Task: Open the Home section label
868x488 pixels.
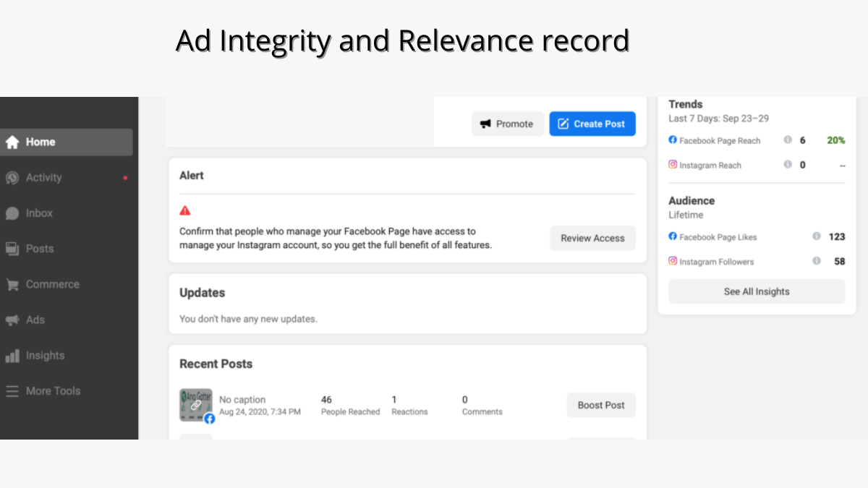Action: coord(41,142)
